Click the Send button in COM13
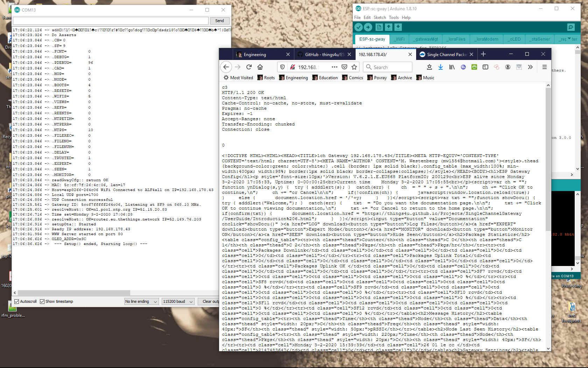 [x=219, y=21]
